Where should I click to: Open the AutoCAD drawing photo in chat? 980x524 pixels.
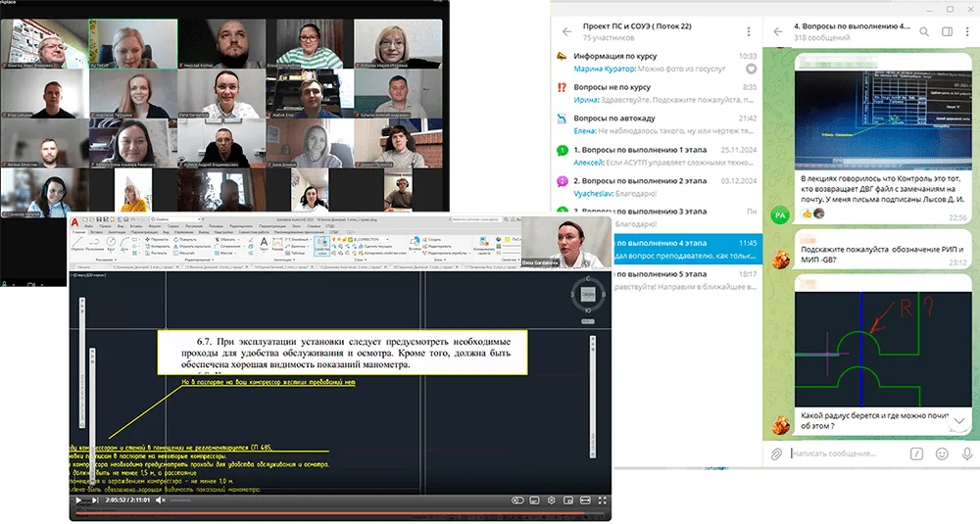tap(883, 119)
